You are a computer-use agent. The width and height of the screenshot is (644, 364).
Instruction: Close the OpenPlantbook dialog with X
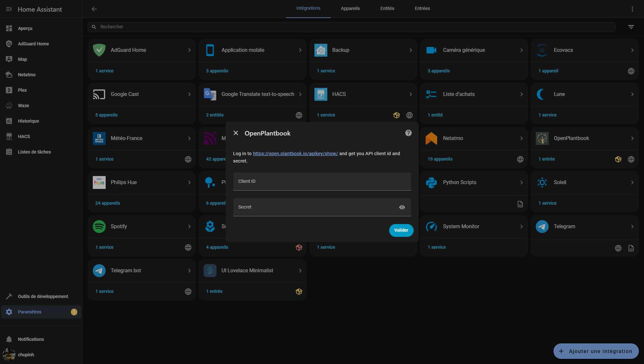pyautogui.click(x=236, y=133)
